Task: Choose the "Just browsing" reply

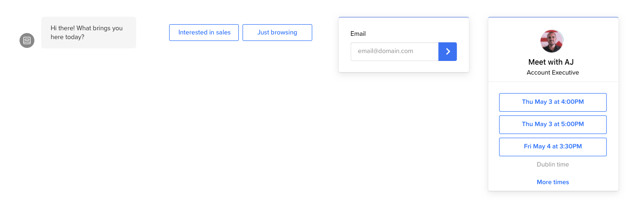Action: point(277,33)
